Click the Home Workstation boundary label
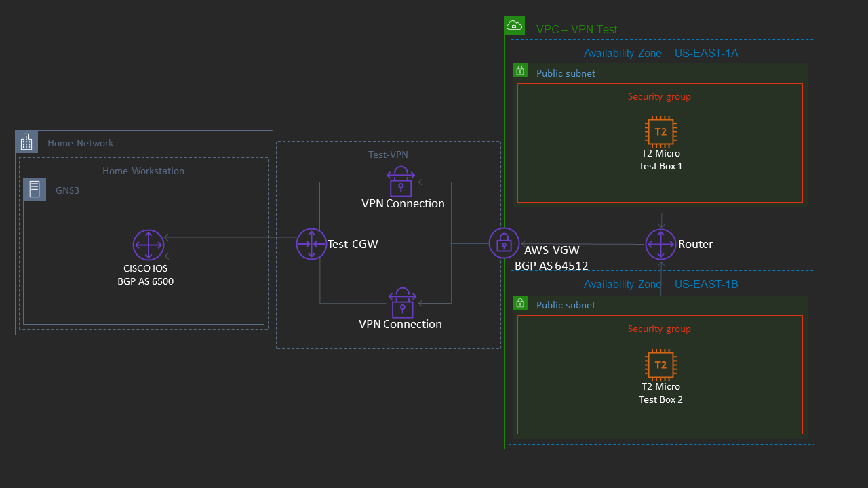Viewport: 868px width, 488px height. [143, 171]
